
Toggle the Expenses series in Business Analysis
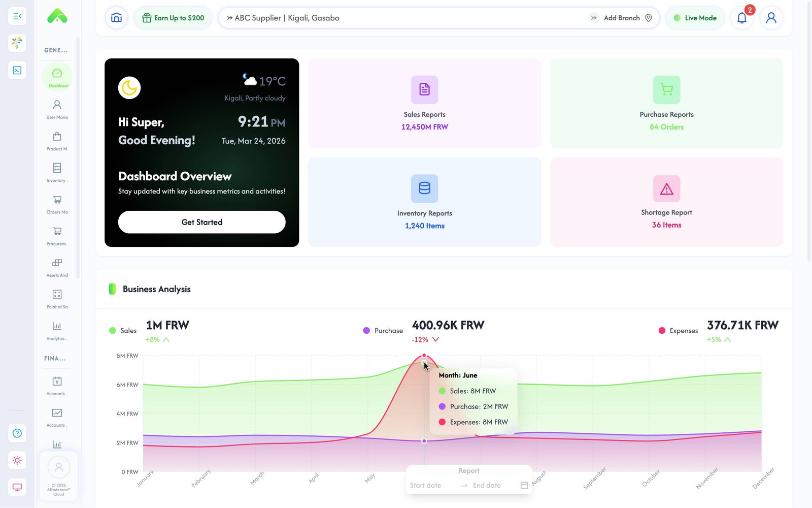click(678, 330)
